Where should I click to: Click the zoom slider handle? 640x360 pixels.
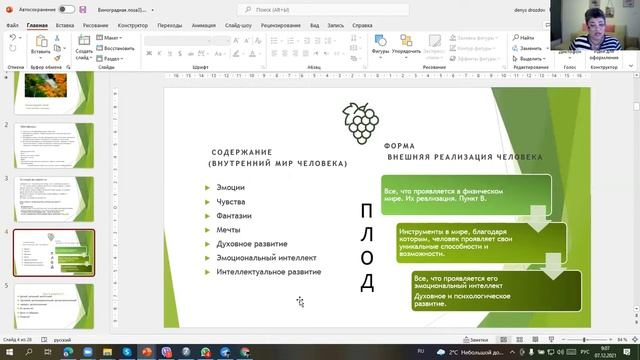tap(584, 340)
